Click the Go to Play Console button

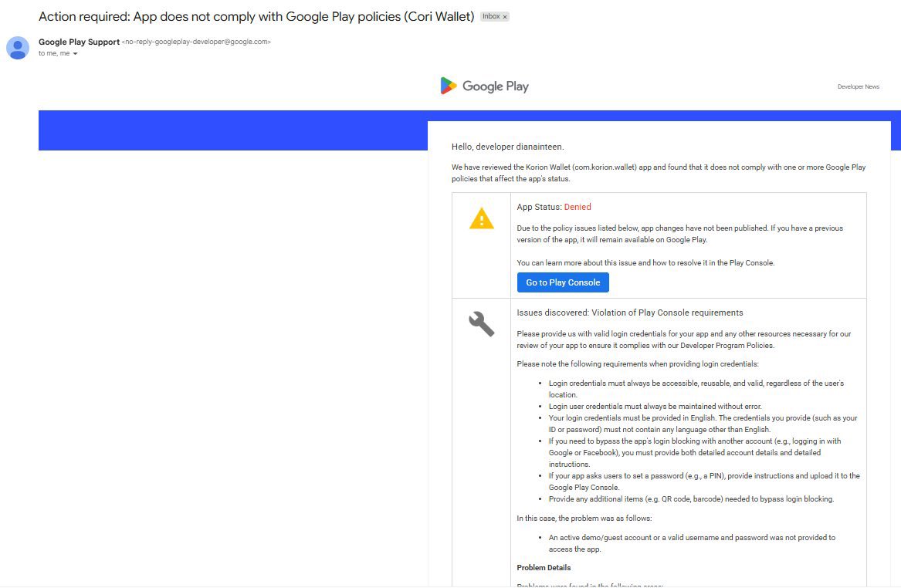click(563, 282)
